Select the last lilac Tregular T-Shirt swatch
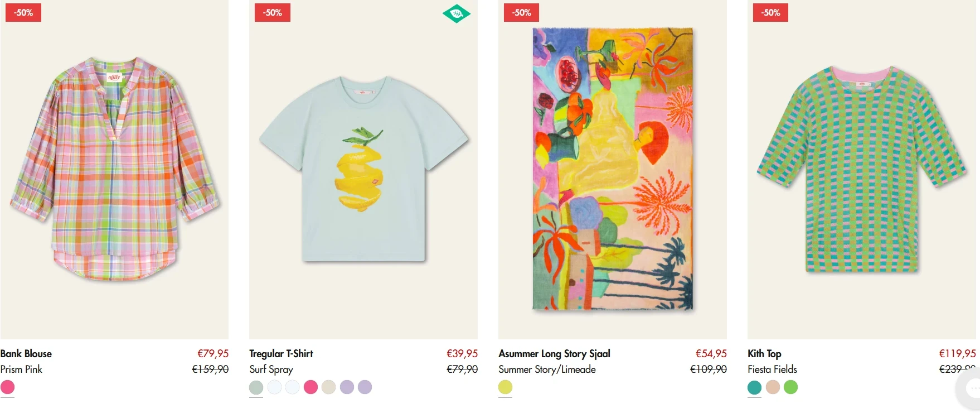Image resolution: width=980 pixels, height=413 pixels. click(365, 387)
